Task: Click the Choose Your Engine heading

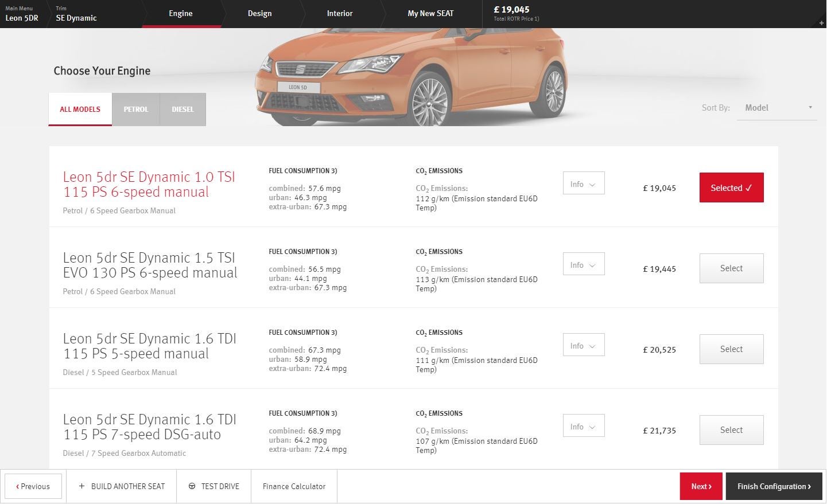Action: point(102,71)
